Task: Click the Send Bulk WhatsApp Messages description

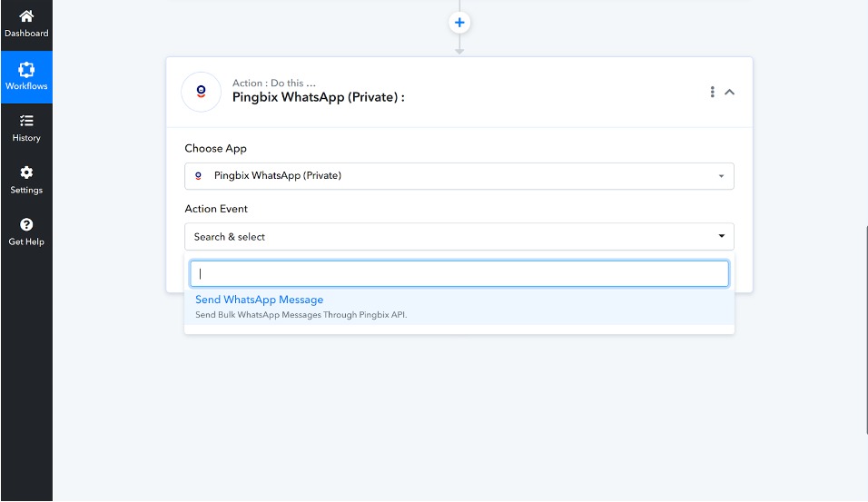Action: [301, 315]
